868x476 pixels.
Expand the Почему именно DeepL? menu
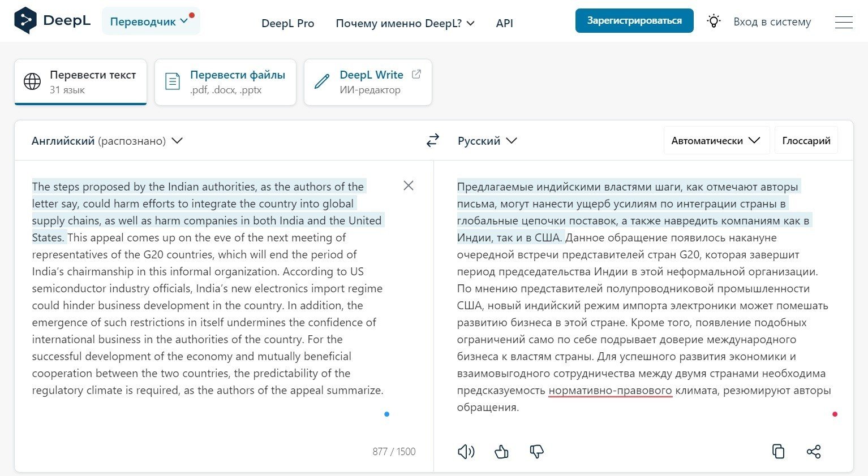coord(405,23)
